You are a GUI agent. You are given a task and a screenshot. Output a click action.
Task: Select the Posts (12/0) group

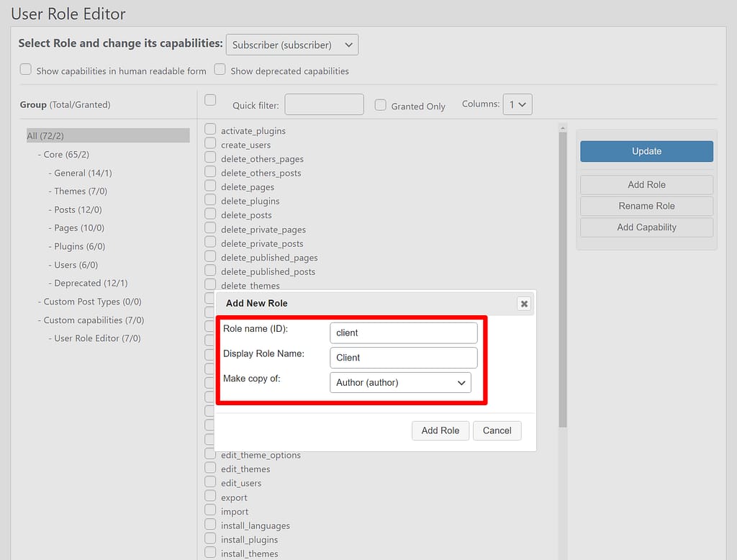tap(78, 209)
